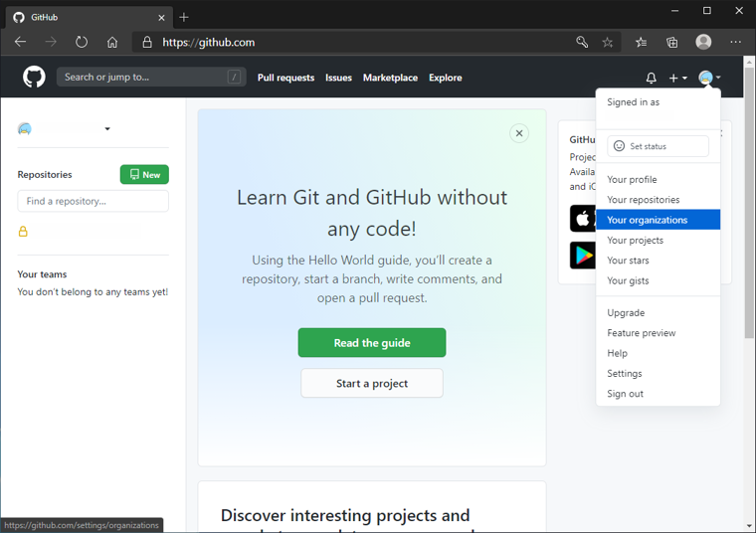Open the browser Favorites list icon
The width and height of the screenshot is (756, 533).
(641, 43)
